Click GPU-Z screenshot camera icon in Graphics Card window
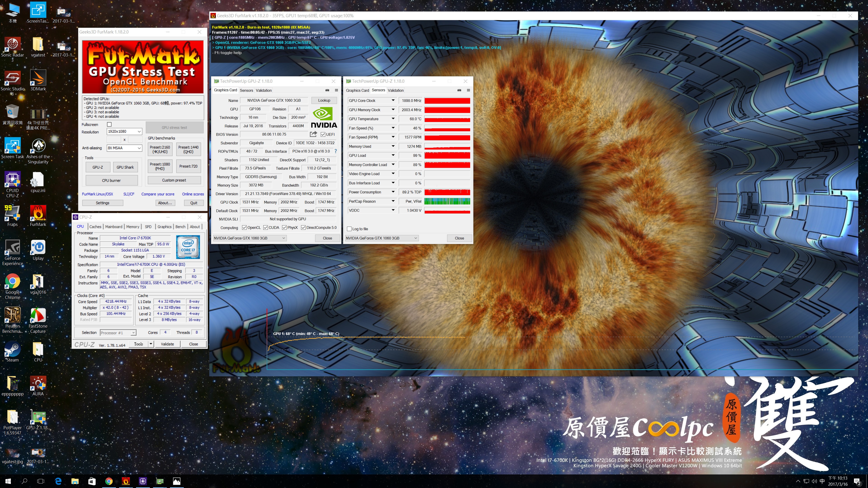The width and height of the screenshot is (868, 488). tap(327, 90)
